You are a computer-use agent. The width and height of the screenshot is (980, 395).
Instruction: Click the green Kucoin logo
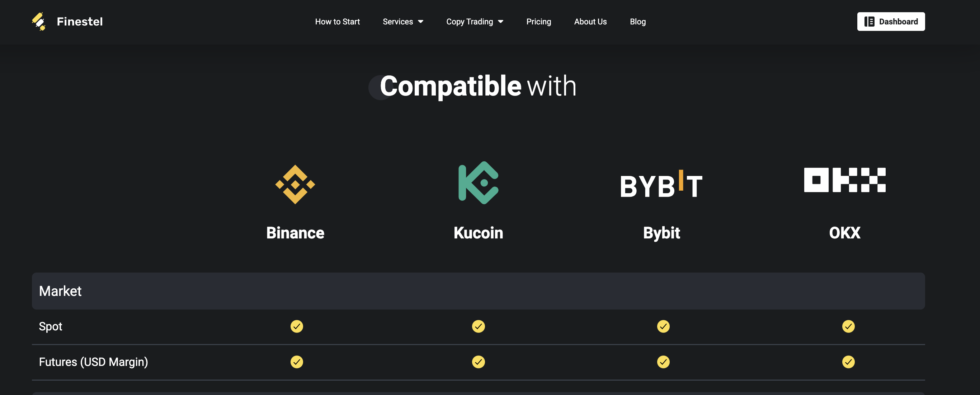coord(478,183)
